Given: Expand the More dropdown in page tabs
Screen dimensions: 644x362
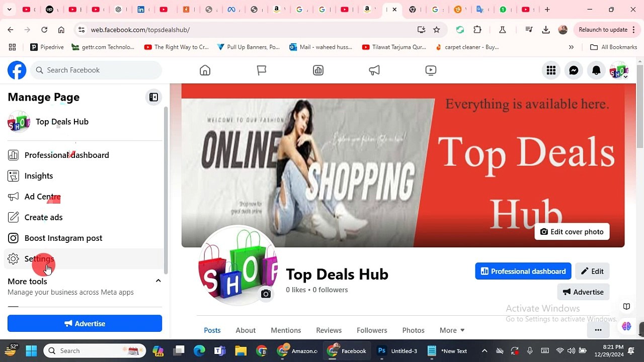Looking at the screenshot, I should [452, 330].
